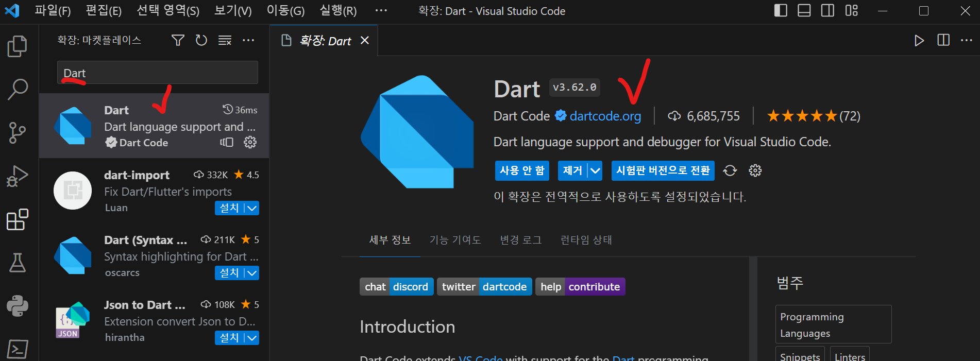Open install dropdown for Json to Dart
The height and width of the screenshot is (361, 980).
point(252,338)
